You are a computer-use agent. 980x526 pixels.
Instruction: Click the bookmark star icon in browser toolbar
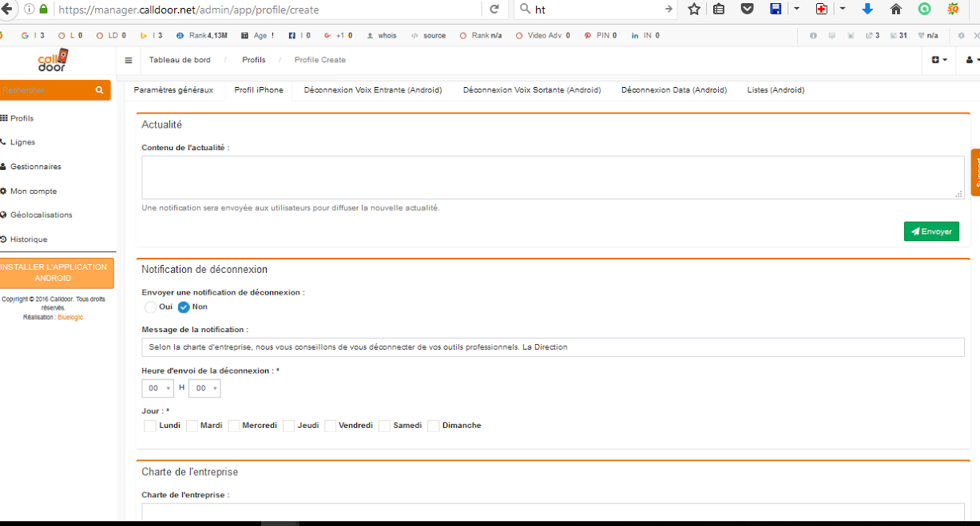coord(694,10)
